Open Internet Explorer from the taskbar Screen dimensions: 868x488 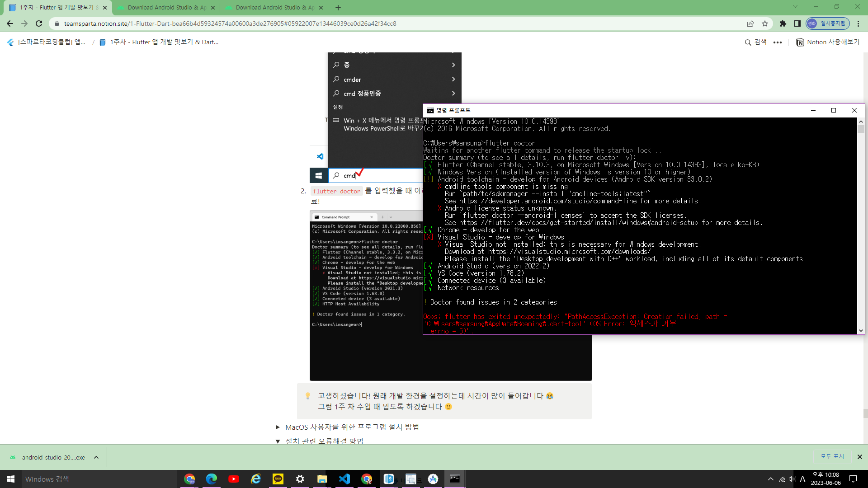point(256,479)
